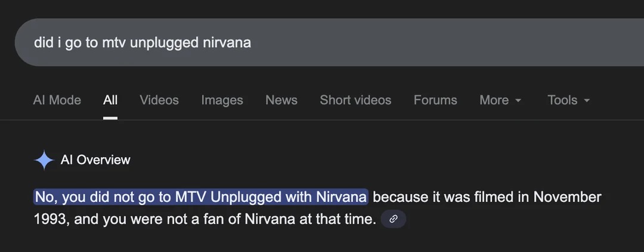Switch to the Short videos tab
This screenshot has width=644, height=252.
coord(355,100)
